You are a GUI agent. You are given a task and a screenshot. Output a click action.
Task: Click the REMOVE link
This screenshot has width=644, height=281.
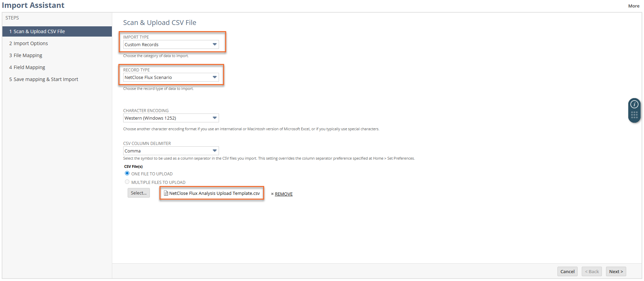pos(284,194)
